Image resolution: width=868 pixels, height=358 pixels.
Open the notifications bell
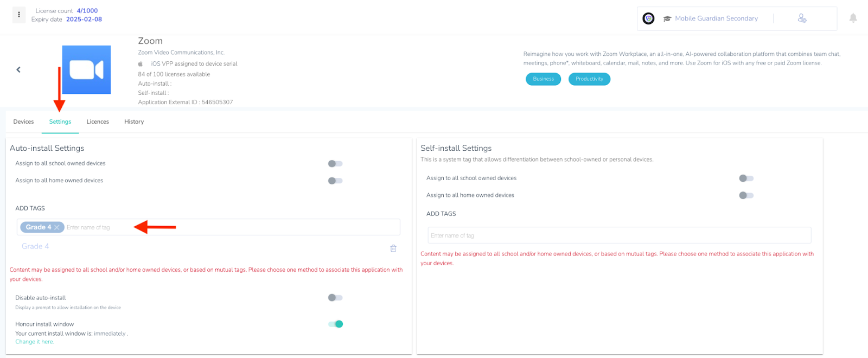point(853,18)
